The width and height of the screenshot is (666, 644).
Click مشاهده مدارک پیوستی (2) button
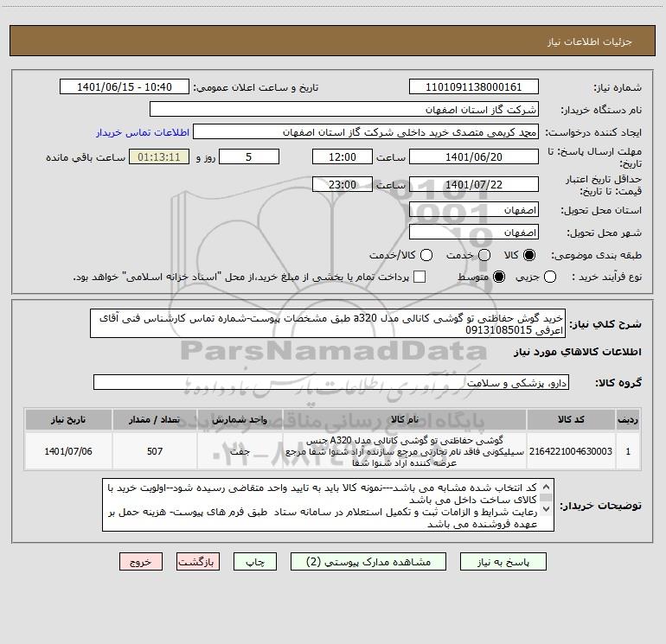368,562
